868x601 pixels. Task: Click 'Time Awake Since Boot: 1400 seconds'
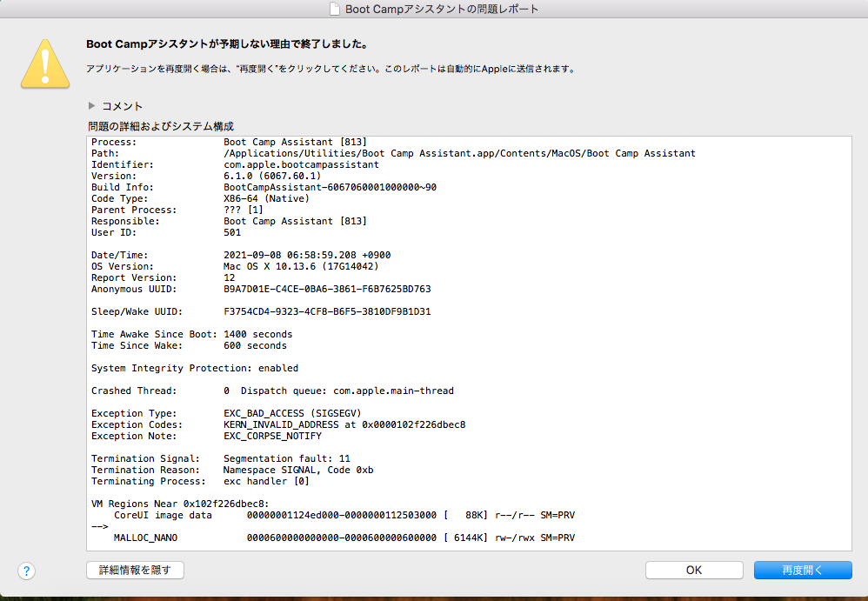[191, 334]
